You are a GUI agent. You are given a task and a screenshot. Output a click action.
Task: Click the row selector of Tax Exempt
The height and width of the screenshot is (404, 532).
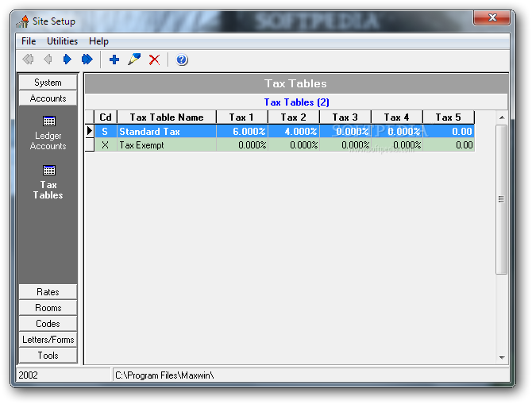point(90,144)
